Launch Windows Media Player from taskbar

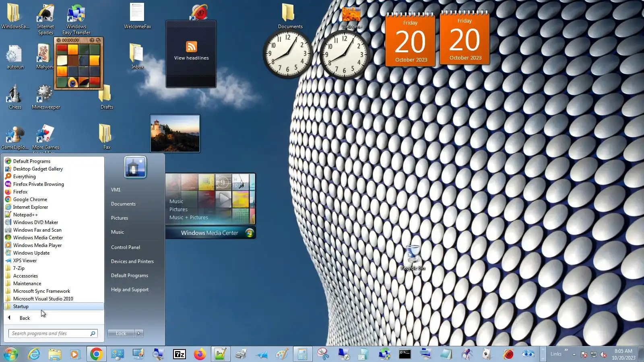click(x=75, y=354)
